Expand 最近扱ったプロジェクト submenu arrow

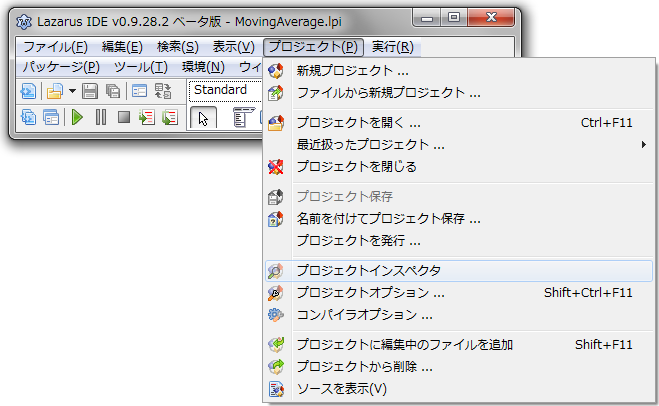(643, 145)
